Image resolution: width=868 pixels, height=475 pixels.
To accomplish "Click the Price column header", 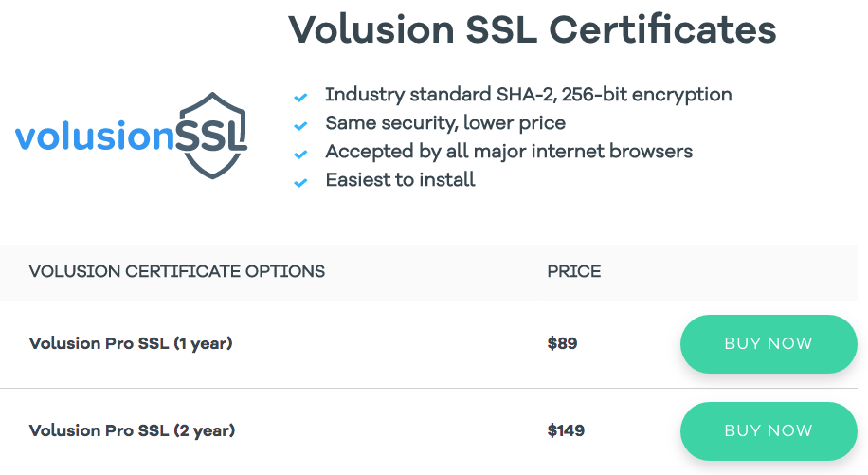I will pos(574,272).
